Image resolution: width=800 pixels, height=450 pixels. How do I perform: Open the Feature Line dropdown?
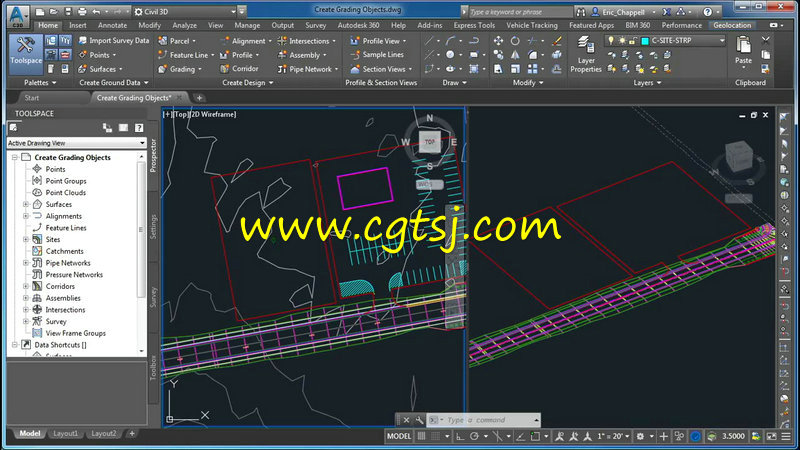pyautogui.click(x=186, y=55)
